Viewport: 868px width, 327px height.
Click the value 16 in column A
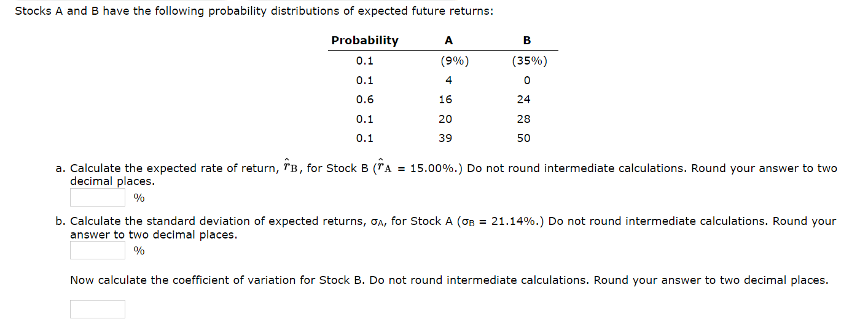pyautogui.click(x=445, y=100)
